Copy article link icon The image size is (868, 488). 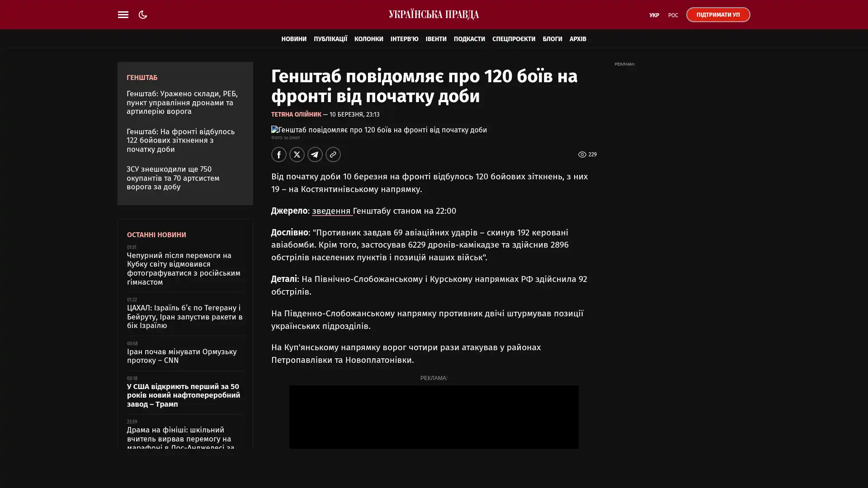click(333, 155)
